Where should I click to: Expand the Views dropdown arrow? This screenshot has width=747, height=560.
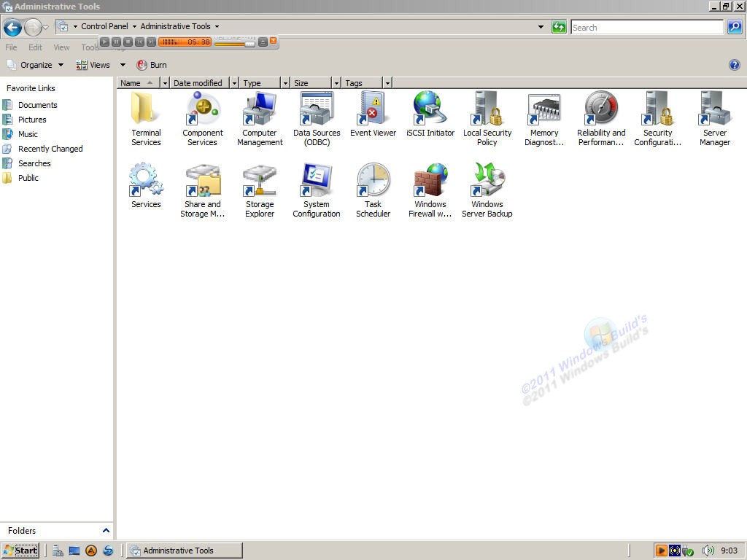[123, 65]
